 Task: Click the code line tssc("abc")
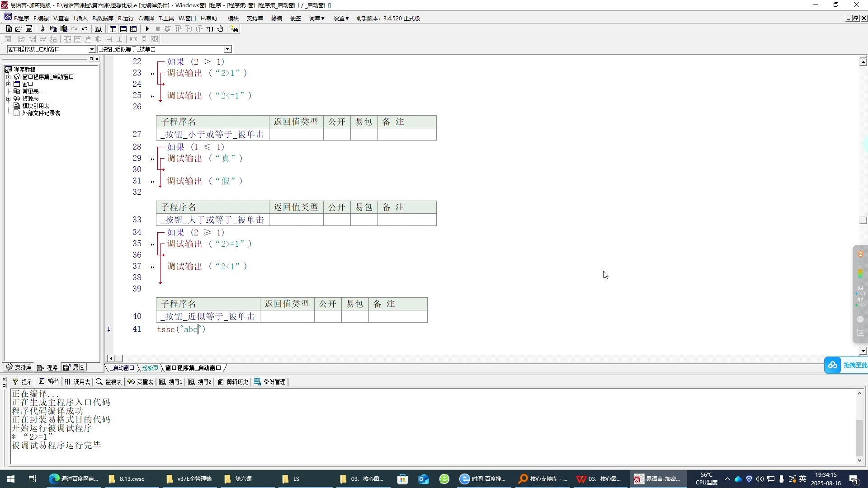(x=181, y=329)
